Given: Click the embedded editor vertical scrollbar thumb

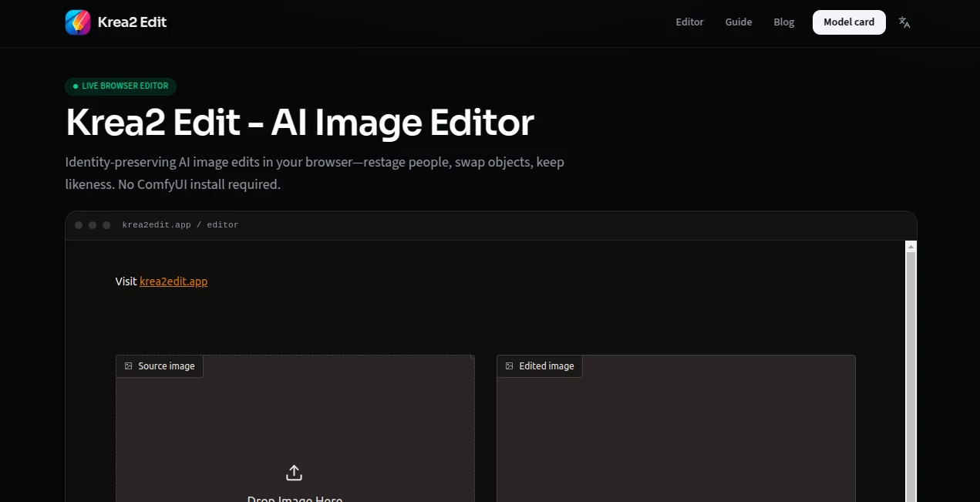Looking at the screenshot, I should 911,377.
